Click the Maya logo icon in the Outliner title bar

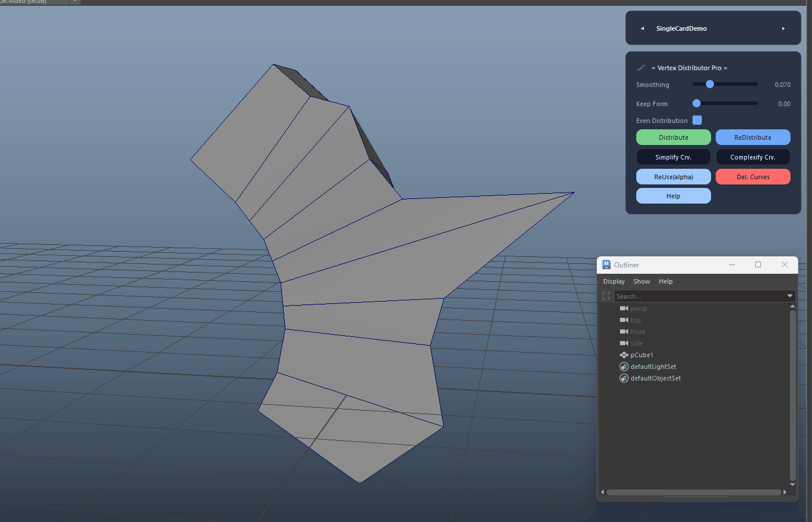click(606, 264)
